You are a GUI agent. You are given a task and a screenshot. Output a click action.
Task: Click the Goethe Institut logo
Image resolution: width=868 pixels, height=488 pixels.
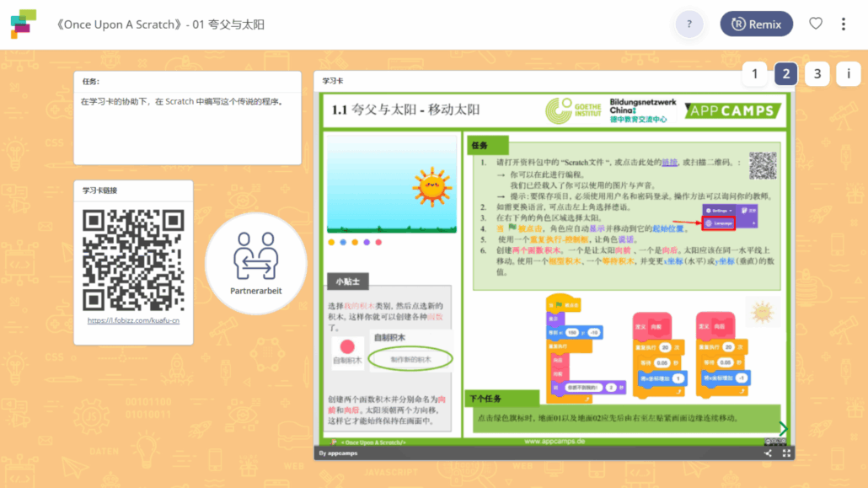pos(573,110)
